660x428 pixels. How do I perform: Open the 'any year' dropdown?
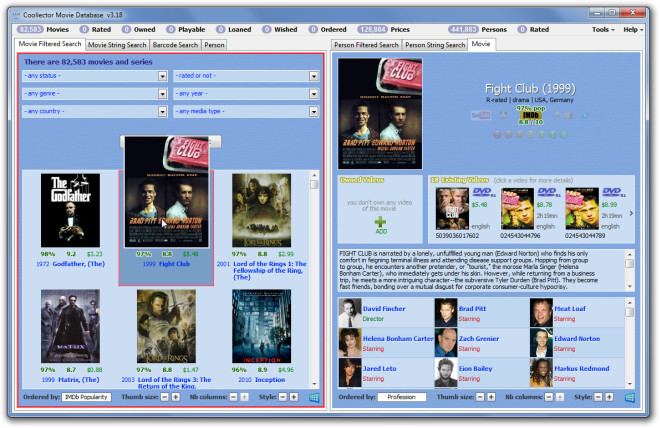coord(246,93)
